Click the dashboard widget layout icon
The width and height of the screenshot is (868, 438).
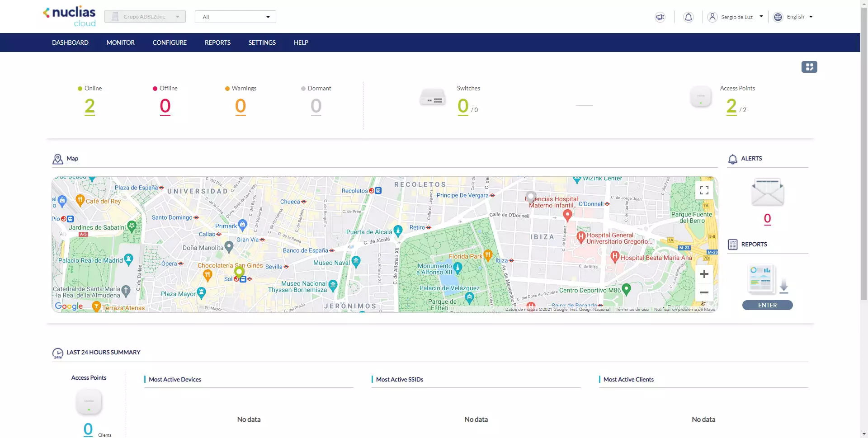(809, 67)
